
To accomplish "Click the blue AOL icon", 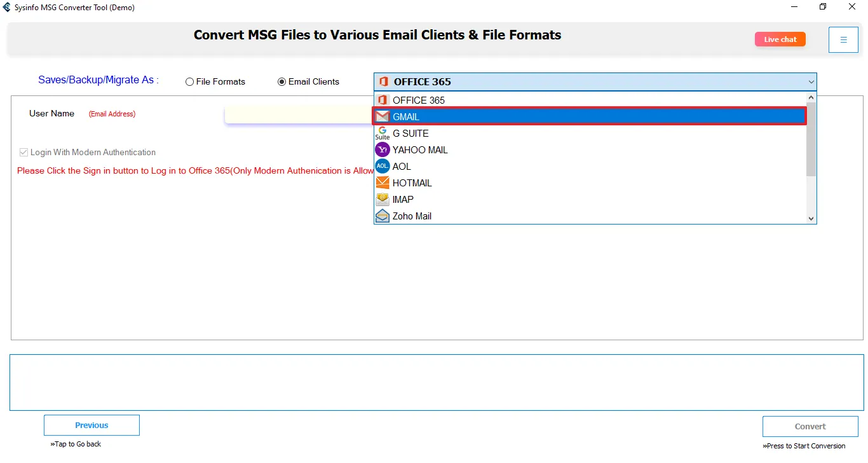I will coord(383,167).
